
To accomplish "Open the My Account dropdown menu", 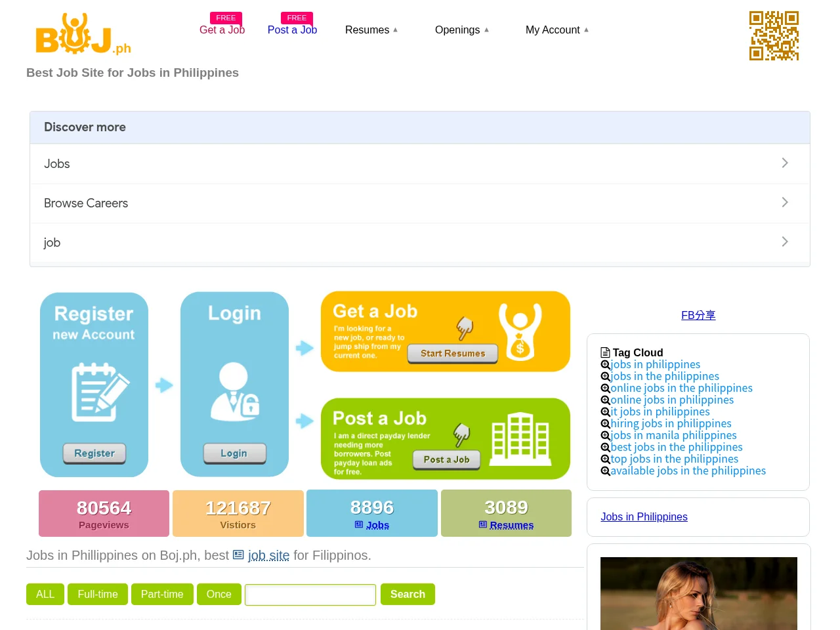I will [x=557, y=30].
